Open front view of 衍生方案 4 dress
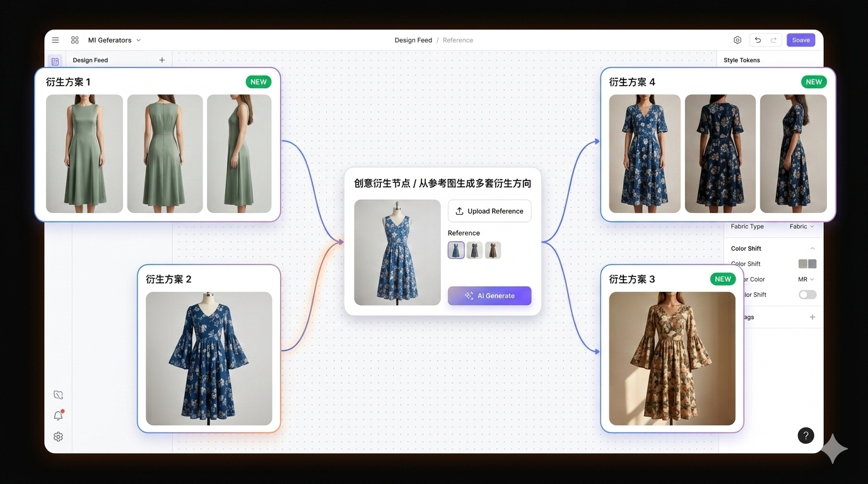Viewport: 868px width, 484px height. click(x=645, y=154)
